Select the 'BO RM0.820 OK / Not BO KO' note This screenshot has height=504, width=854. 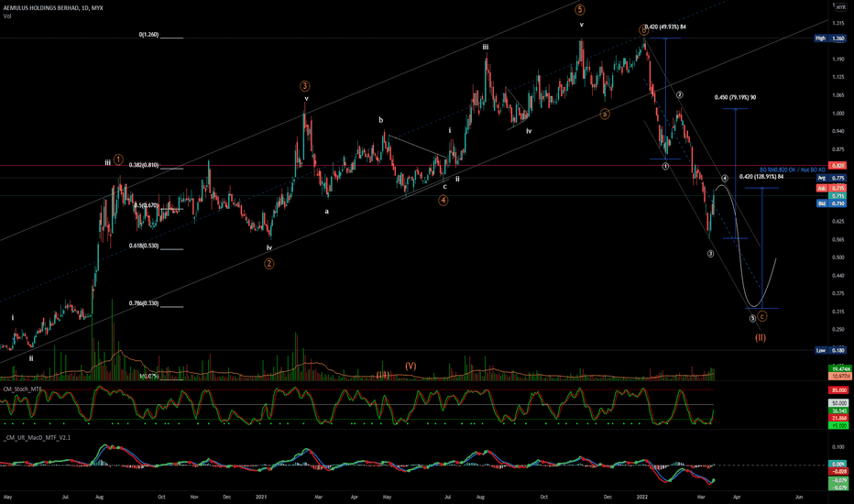coord(792,170)
